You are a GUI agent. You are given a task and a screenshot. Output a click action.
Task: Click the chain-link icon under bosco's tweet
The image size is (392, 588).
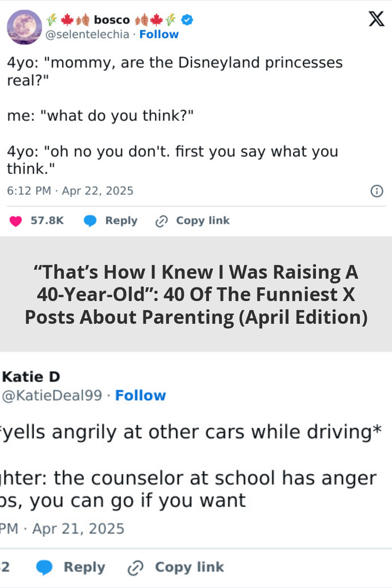162,221
